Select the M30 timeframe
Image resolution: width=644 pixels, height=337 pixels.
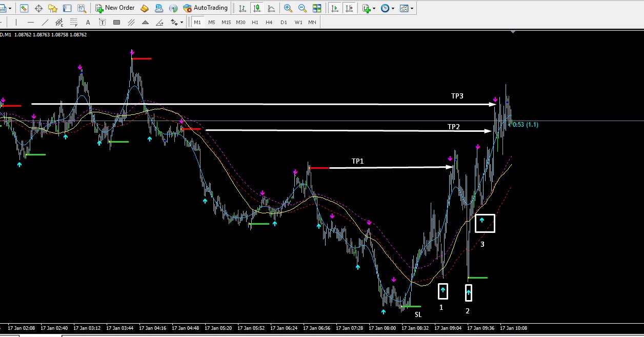(x=240, y=23)
